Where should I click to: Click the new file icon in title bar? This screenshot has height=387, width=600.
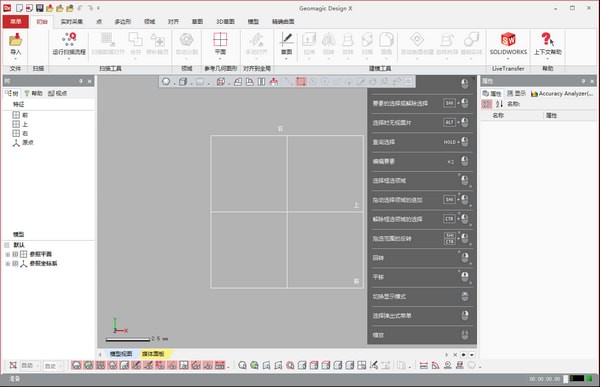19,8
